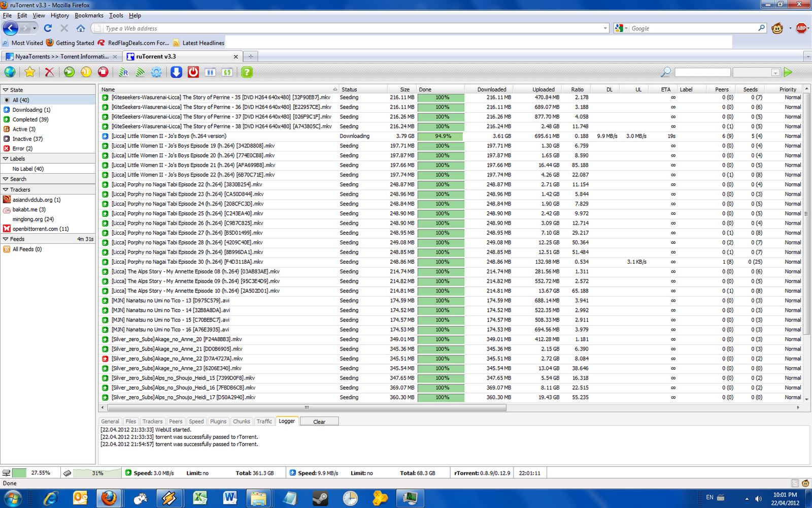This screenshot has height=508, width=812.
Task: Select Little Women II Jo's Boys (h.264 version) row
Action: point(451,136)
